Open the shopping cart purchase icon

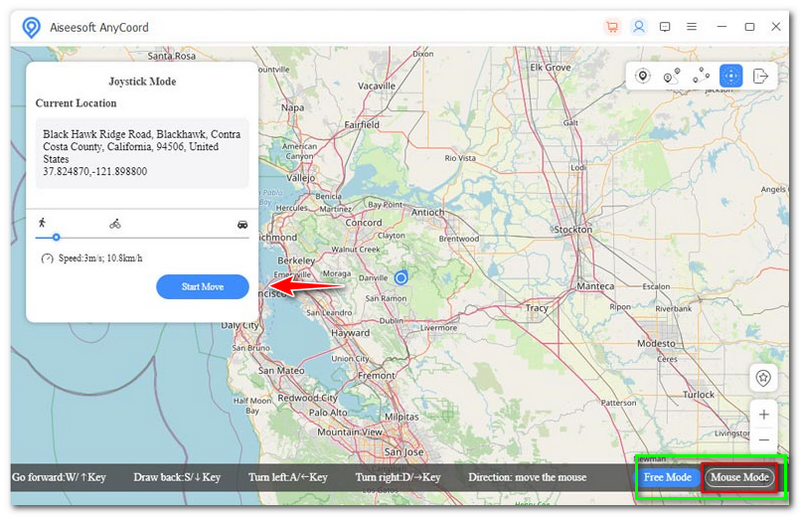click(612, 27)
